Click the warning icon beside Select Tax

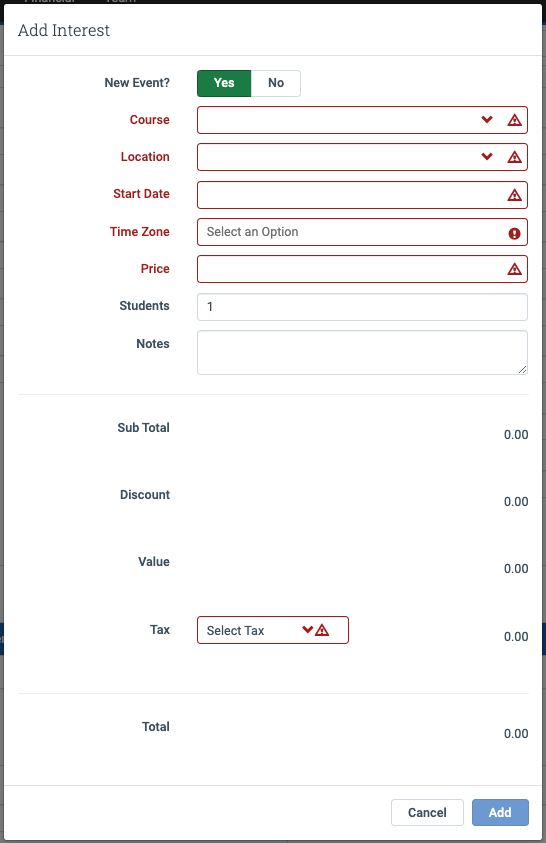click(322, 630)
